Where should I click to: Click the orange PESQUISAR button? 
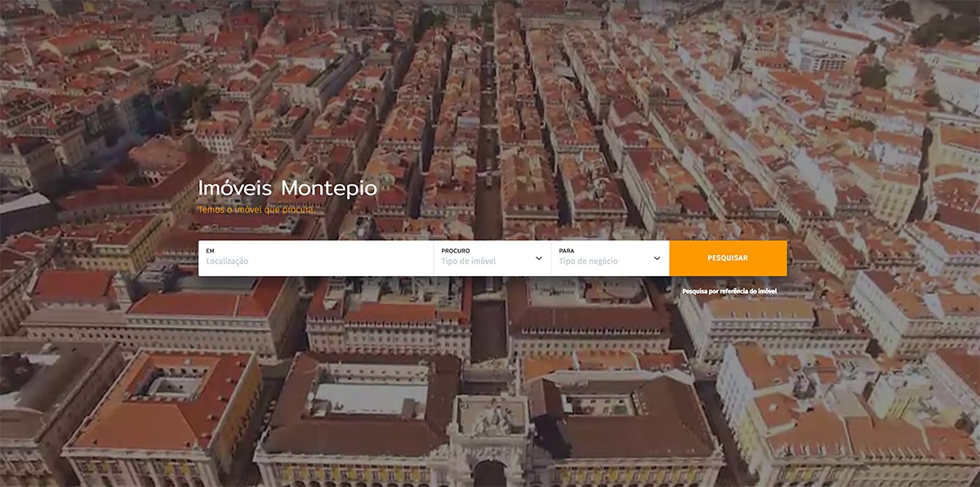click(x=728, y=258)
